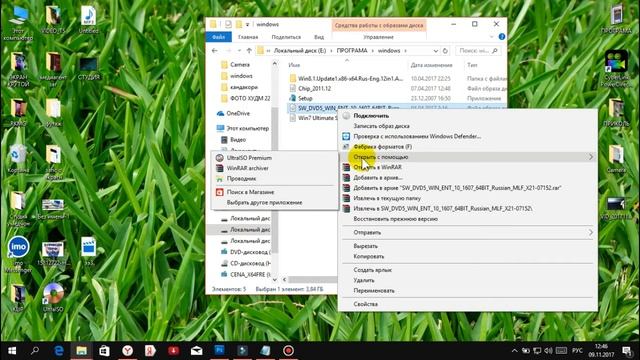Open CyberLink PowerDirector desktop icon

coord(616,68)
